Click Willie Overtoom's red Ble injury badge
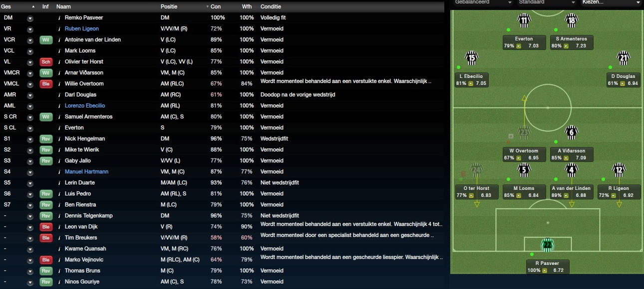The height and width of the screenshot is (289, 644). pos(46,83)
